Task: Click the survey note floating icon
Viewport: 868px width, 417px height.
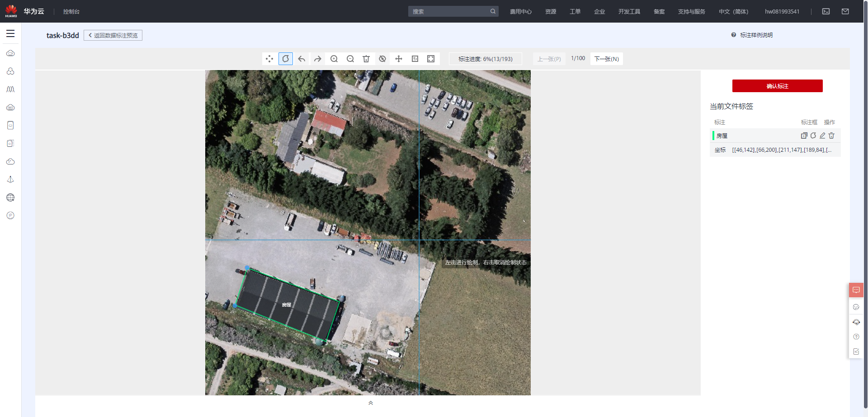Action: (x=856, y=351)
